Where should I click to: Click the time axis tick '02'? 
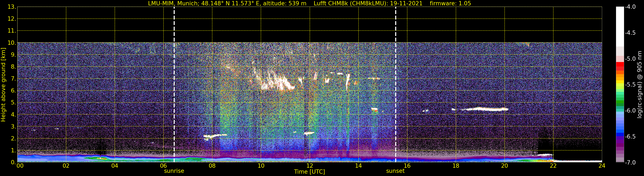click(66, 166)
